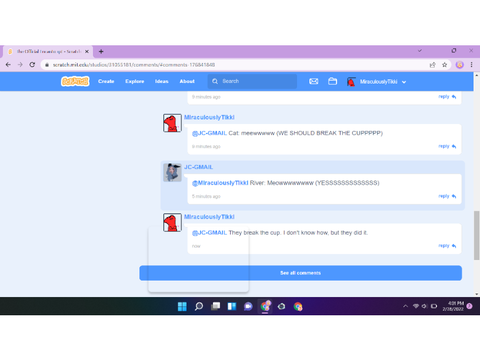Reply to JC-GMAIL's 'Meowwwwwww' comment
Viewport: 480px width, 360px height.
click(447, 196)
